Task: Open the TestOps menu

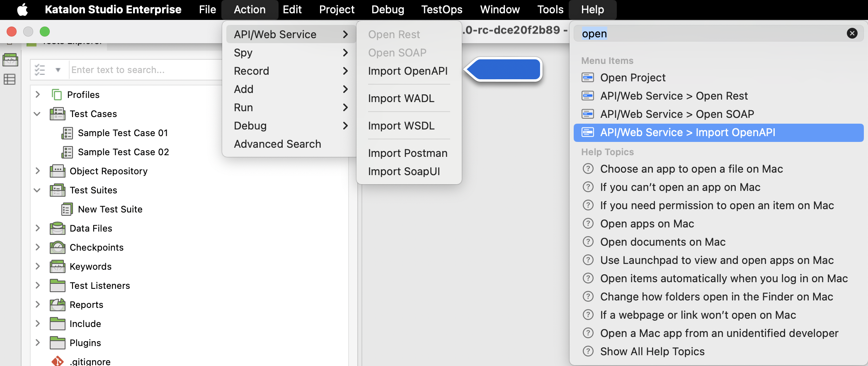Action: point(441,9)
